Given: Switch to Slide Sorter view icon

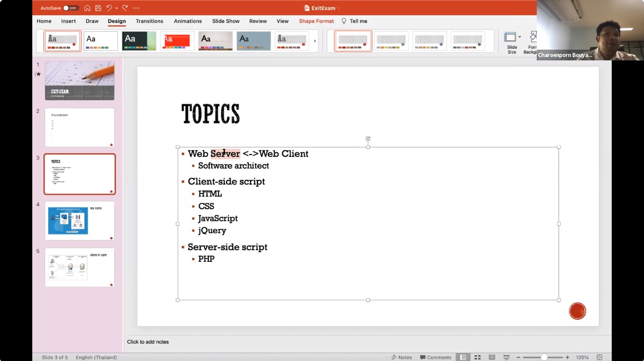Looking at the screenshot, I should point(478,357).
